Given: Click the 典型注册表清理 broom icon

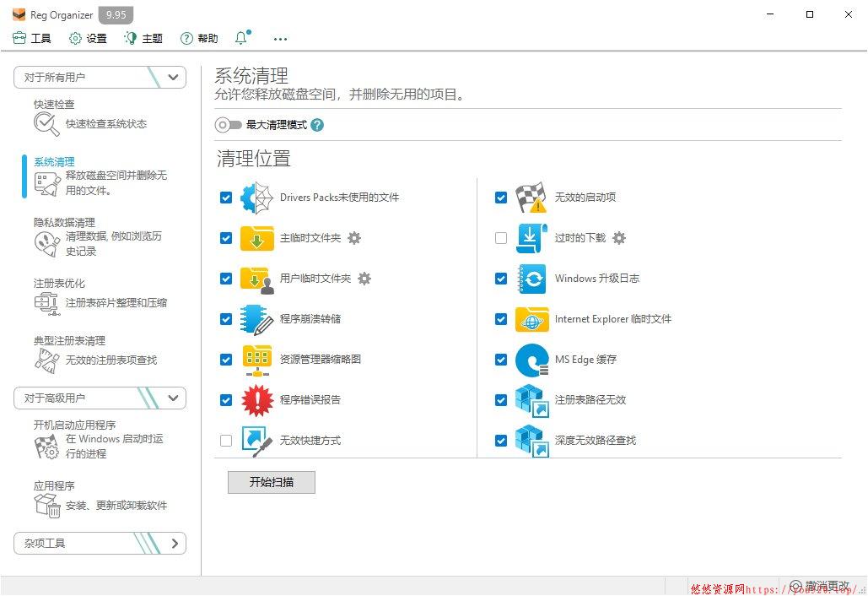Looking at the screenshot, I should [x=46, y=360].
